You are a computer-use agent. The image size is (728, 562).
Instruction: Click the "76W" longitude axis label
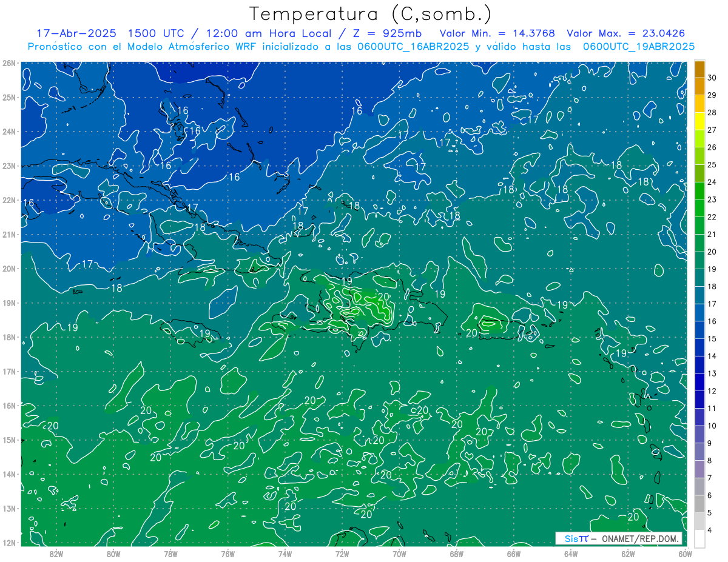coord(227,554)
